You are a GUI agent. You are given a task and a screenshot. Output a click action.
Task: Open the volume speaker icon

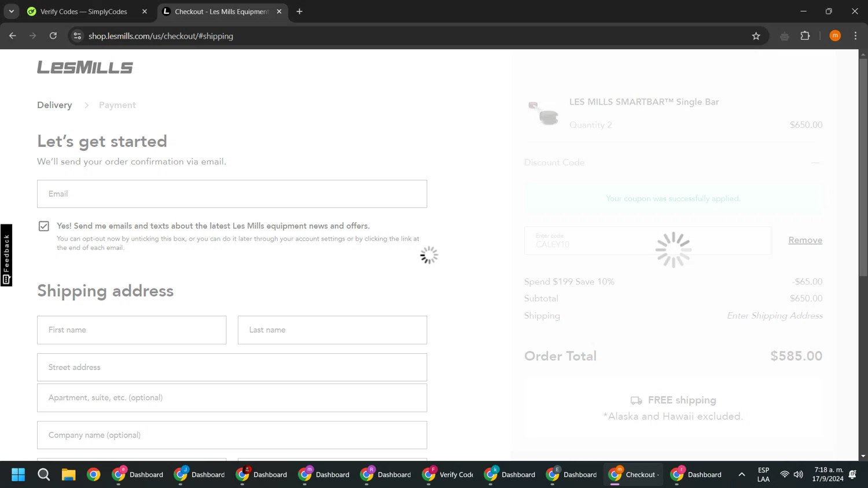(x=799, y=475)
